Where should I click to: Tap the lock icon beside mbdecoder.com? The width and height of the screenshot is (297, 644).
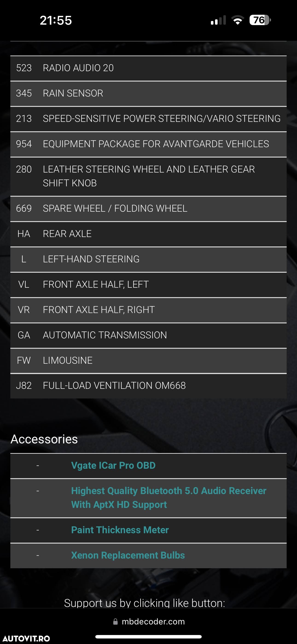115,621
